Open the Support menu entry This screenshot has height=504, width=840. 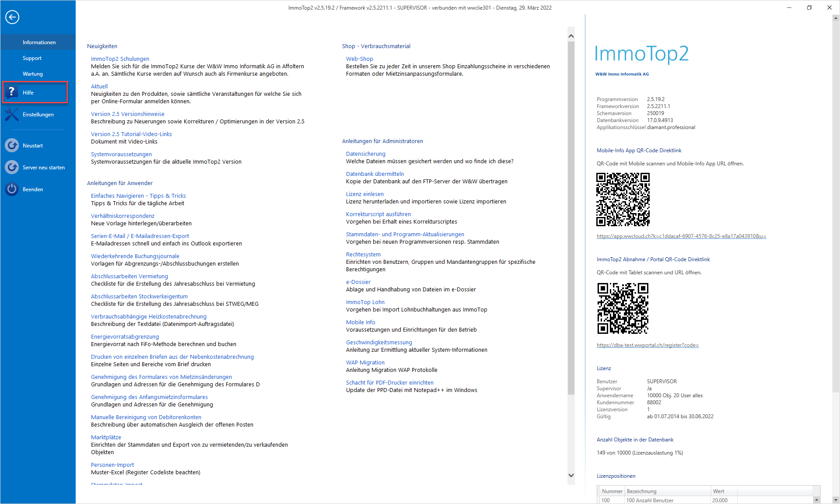pos(32,58)
